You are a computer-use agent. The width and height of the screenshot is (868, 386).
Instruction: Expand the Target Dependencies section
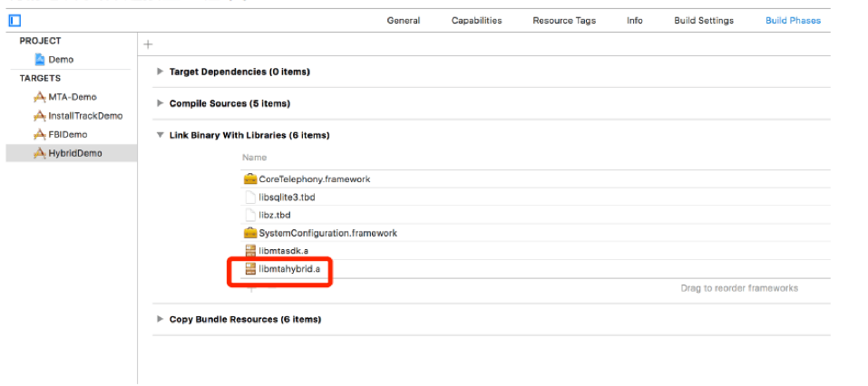(161, 72)
